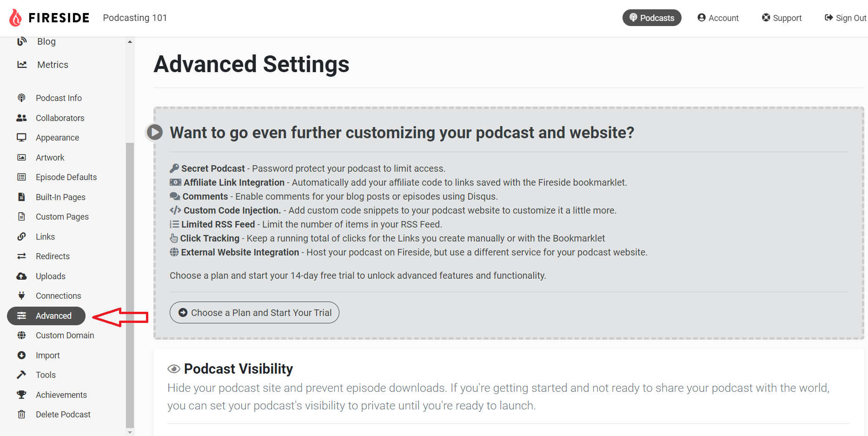Click the Custom Domain globe icon

(x=21, y=335)
